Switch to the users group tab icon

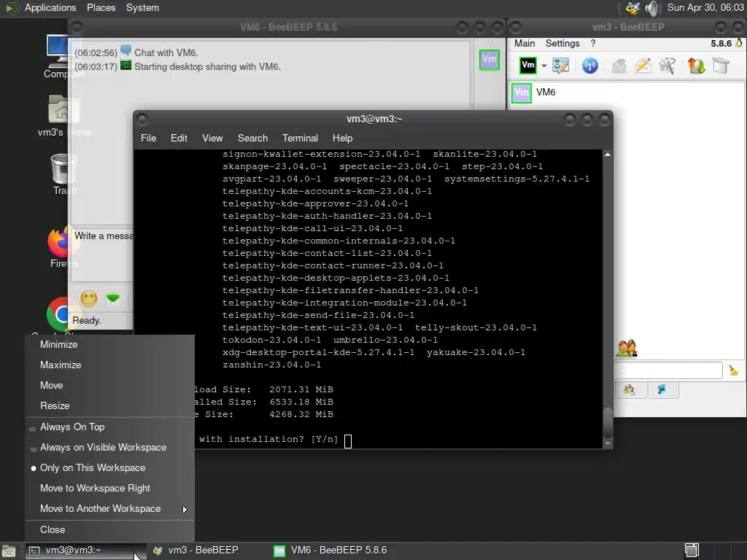(x=630, y=389)
